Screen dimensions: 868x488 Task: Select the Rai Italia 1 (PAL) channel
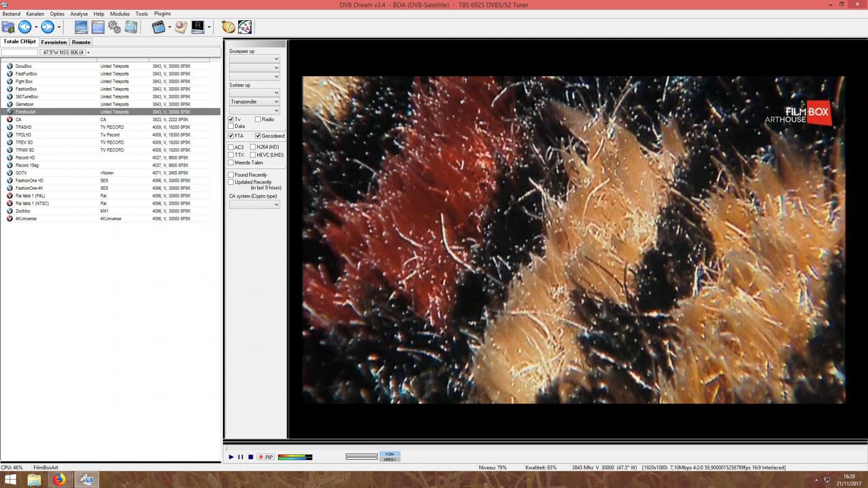click(31, 196)
